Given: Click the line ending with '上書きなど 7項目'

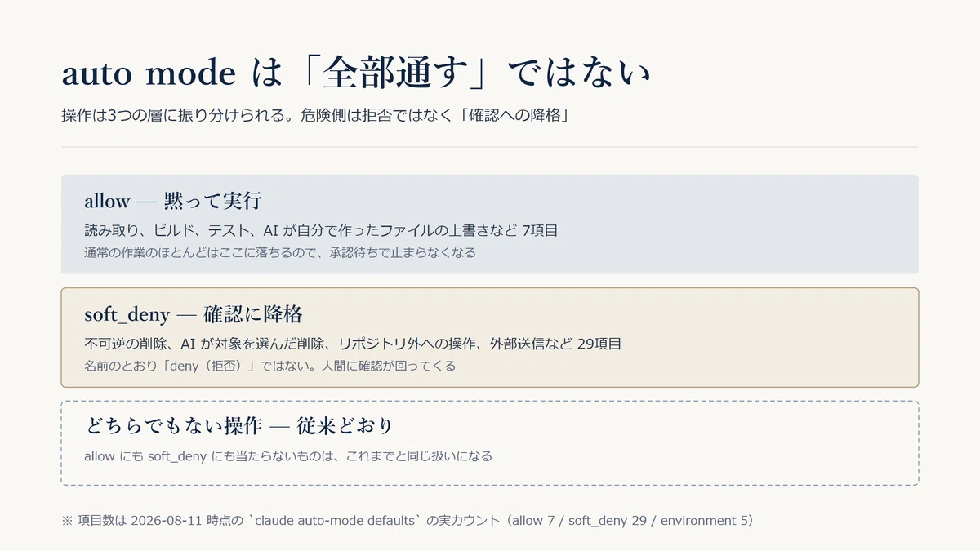Looking at the screenshot, I should pyautogui.click(x=321, y=231).
